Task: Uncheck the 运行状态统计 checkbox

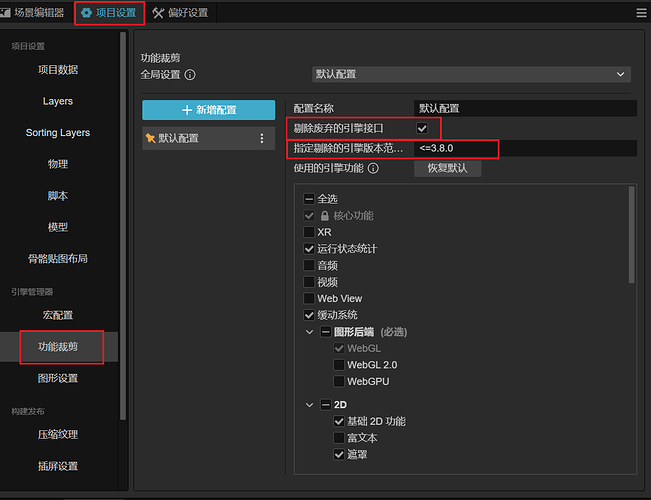Action: [309, 249]
